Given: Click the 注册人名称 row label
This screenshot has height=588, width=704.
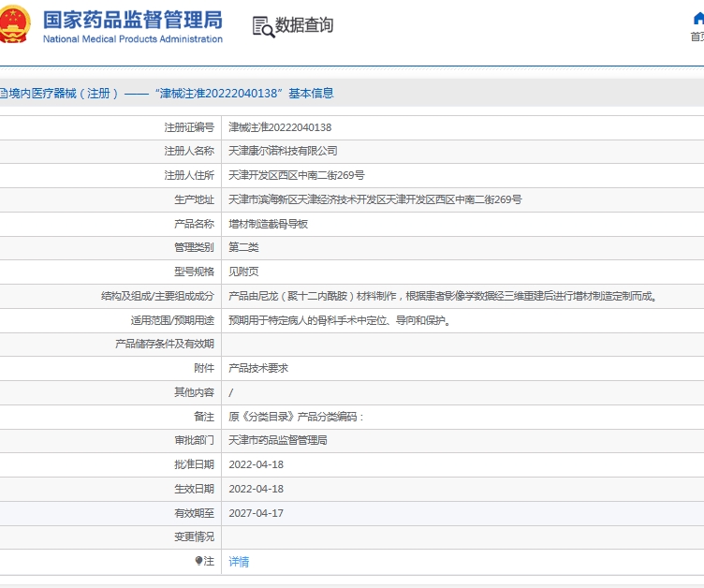Looking at the screenshot, I should (x=189, y=151).
